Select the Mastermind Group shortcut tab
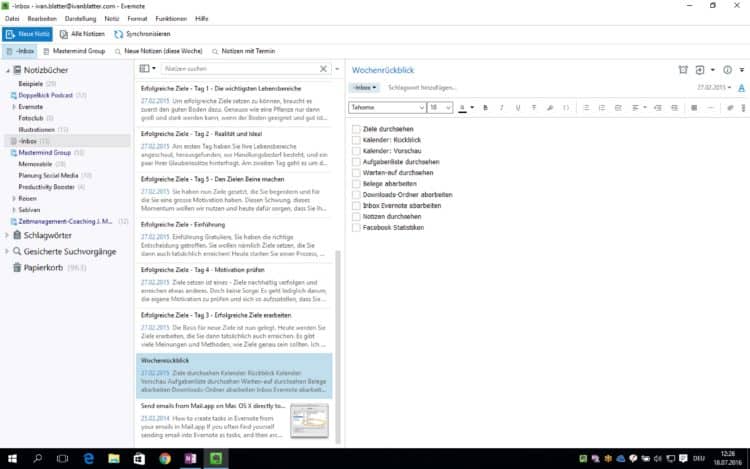 pos(74,51)
